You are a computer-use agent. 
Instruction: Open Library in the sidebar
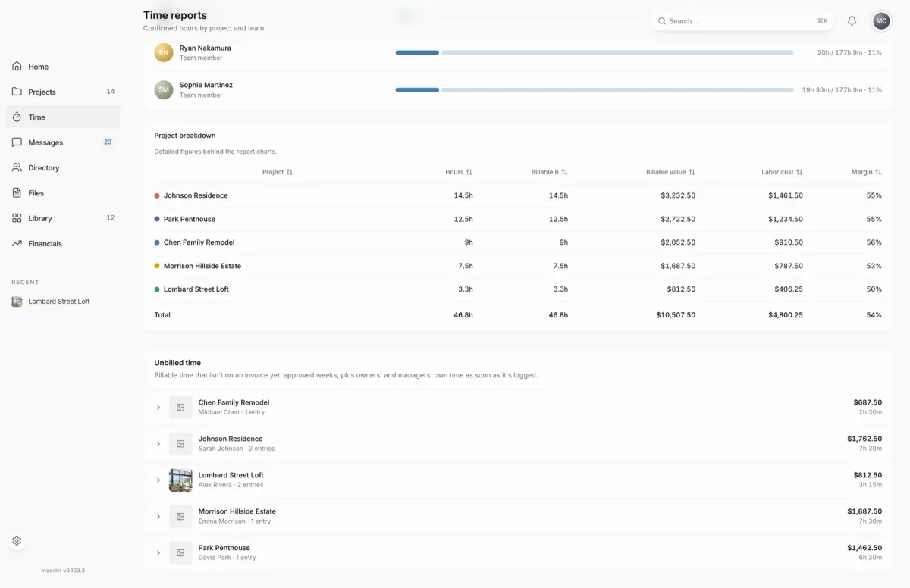(x=63, y=218)
